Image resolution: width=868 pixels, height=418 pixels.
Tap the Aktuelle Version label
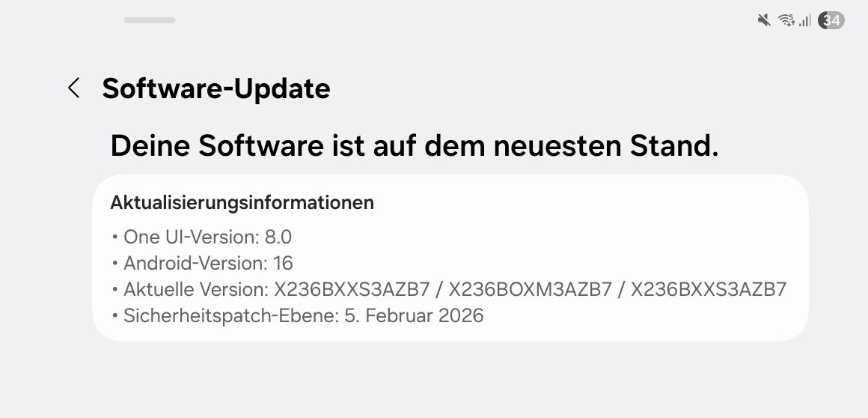195,289
